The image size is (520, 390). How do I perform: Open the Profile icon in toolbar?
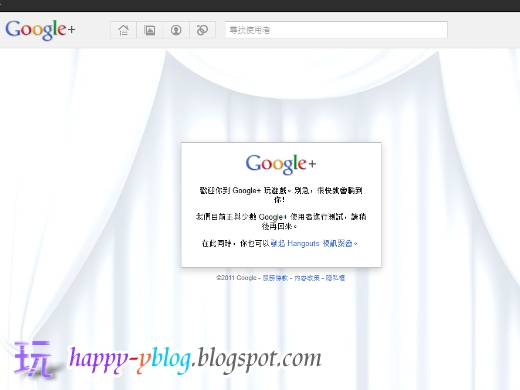(x=176, y=30)
